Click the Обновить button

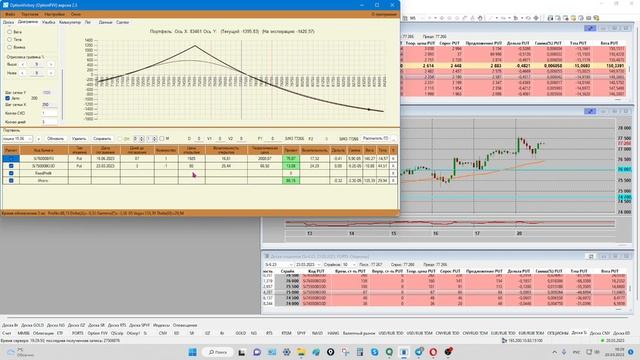point(56,139)
